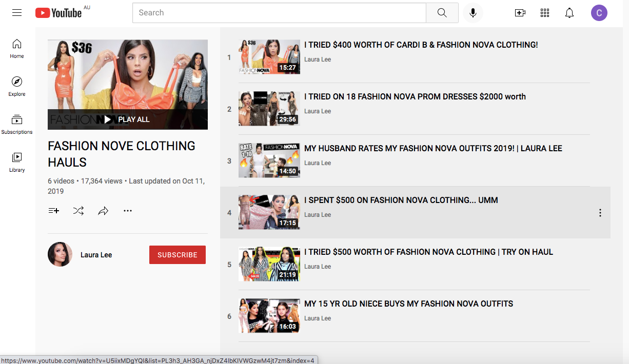Start voice search with microphone
Viewport: 629px width, 364px height.
click(473, 13)
